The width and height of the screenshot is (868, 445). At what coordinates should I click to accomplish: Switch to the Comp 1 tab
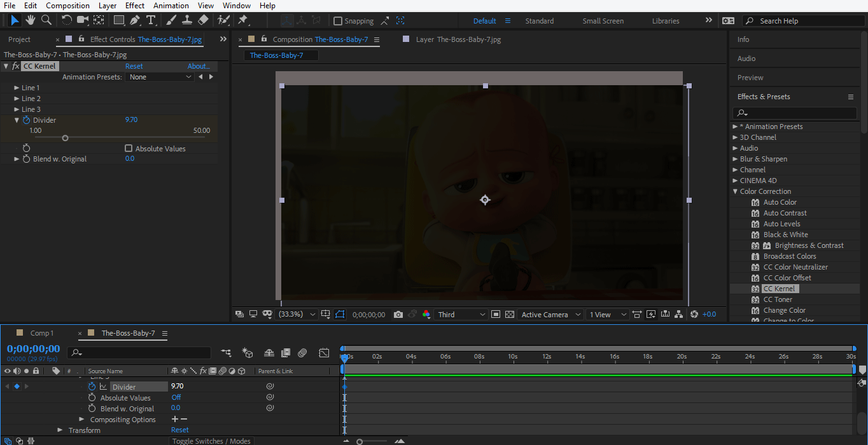[x=42, y=332]
